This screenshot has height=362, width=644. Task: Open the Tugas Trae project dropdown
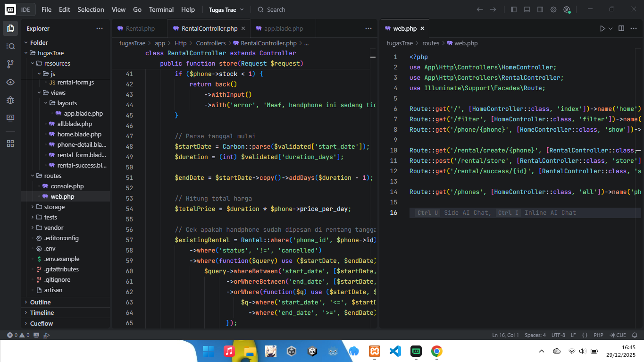[226, 9]
